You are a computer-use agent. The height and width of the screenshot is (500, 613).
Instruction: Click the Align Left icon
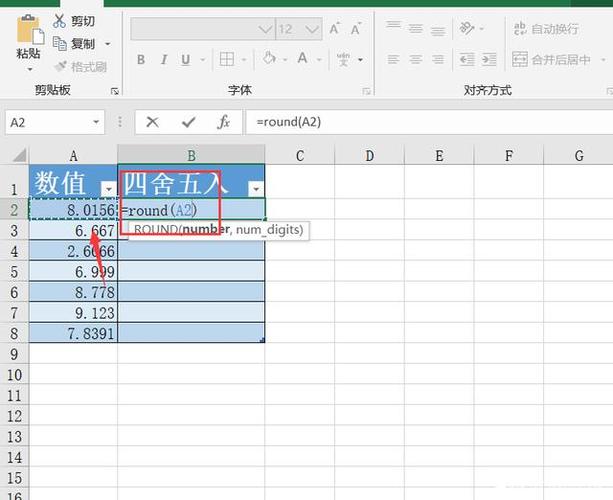(393, 59)
